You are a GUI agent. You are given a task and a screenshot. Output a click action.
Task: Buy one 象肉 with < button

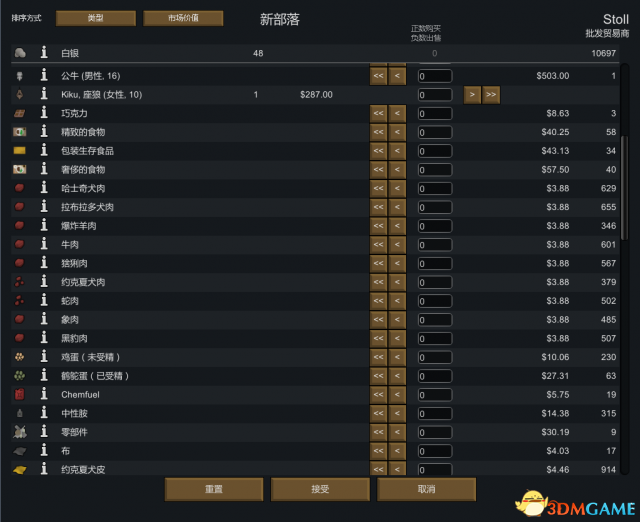click(x=397, y=320)
